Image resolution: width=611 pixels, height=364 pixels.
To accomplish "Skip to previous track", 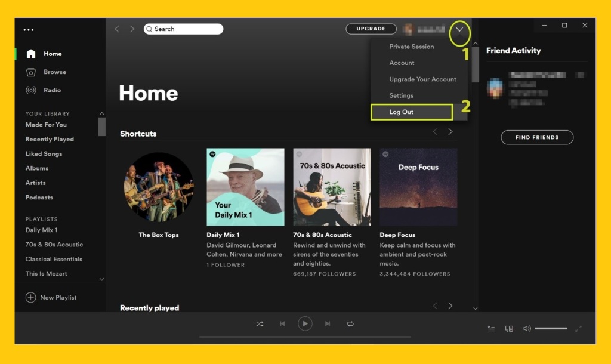I will (x=282, y=324).
